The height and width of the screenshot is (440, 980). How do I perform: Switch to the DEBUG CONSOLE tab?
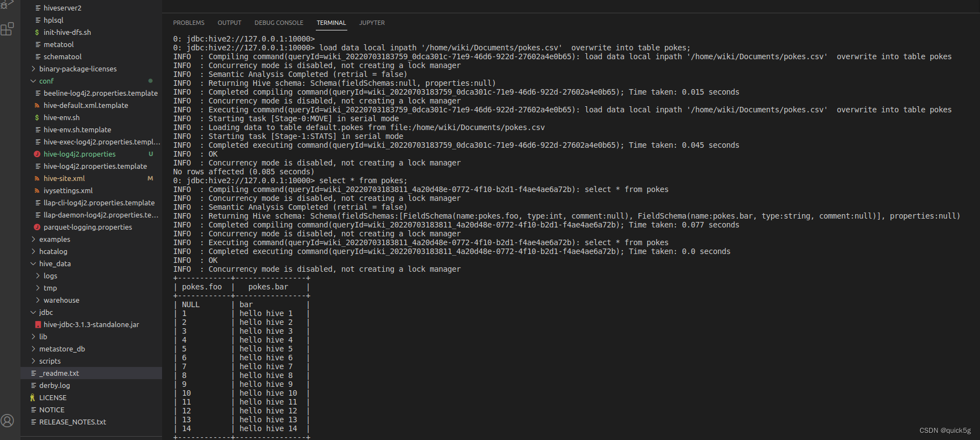tap(279, 23)
